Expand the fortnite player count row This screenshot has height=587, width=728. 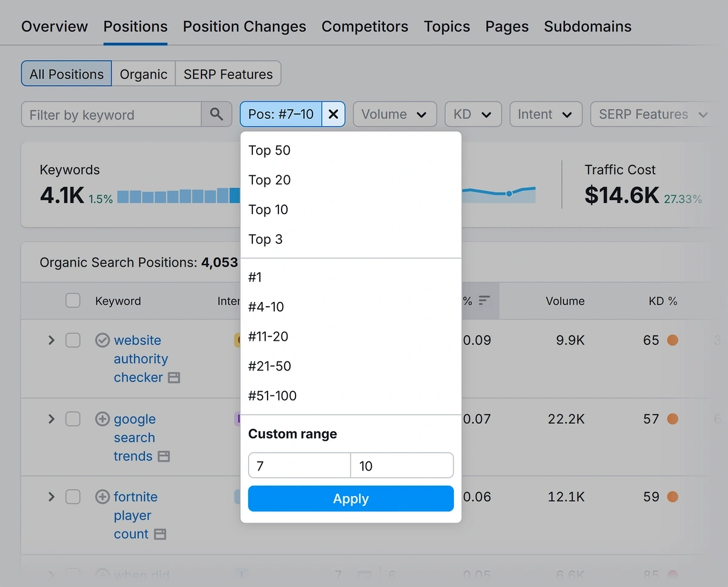click(x=52, y=497)
